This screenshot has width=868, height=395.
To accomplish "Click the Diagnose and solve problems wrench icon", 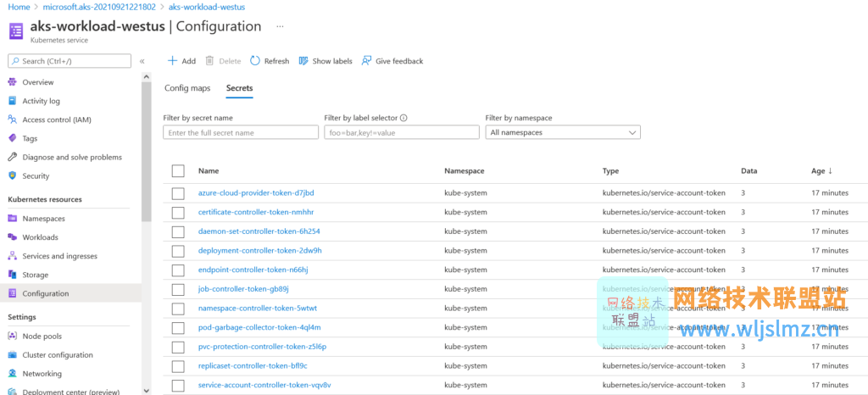I will click(x=12, y=157).
